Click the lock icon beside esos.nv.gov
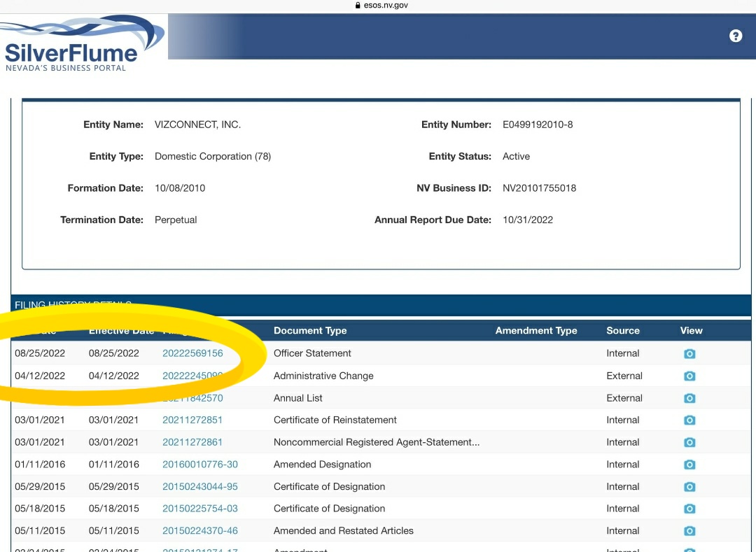756x552 pixels. pyautogui.click(x=358, y=6)
